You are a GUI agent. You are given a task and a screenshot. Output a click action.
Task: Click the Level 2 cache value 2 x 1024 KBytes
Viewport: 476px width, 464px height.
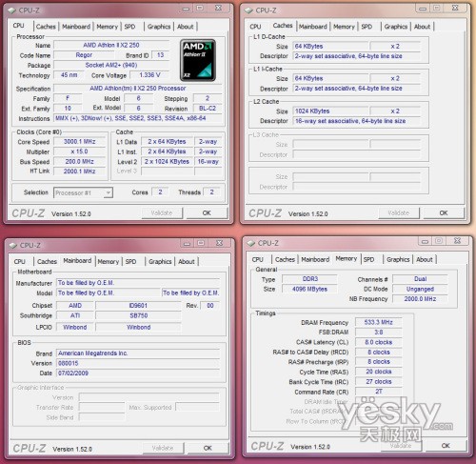click(x=168, y=162)
